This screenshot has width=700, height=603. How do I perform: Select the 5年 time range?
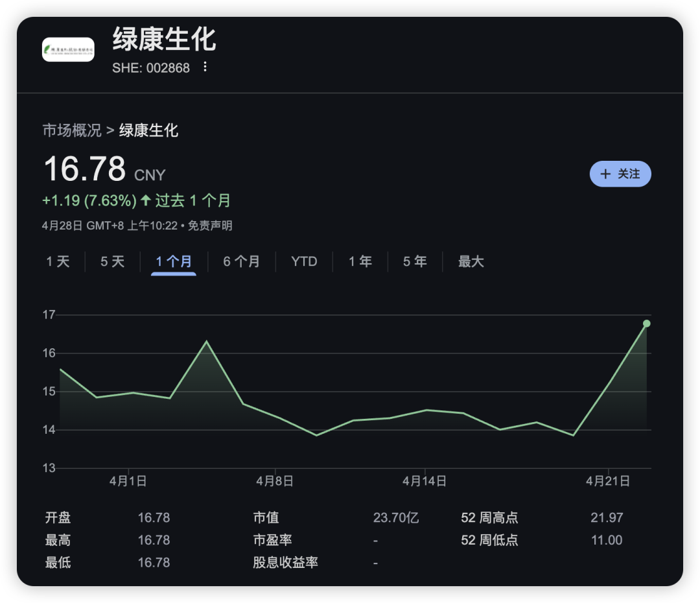pyautogui.click(x=414, y=262)
